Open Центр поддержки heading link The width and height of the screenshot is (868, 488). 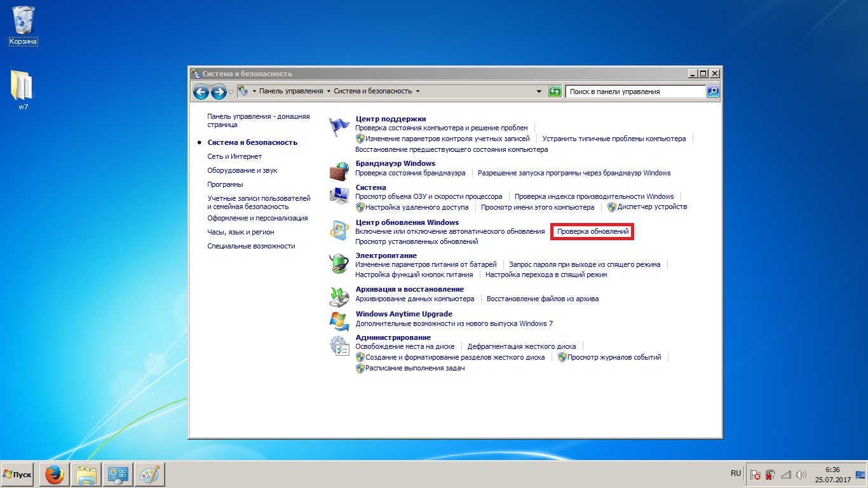(x=391, y=119)
